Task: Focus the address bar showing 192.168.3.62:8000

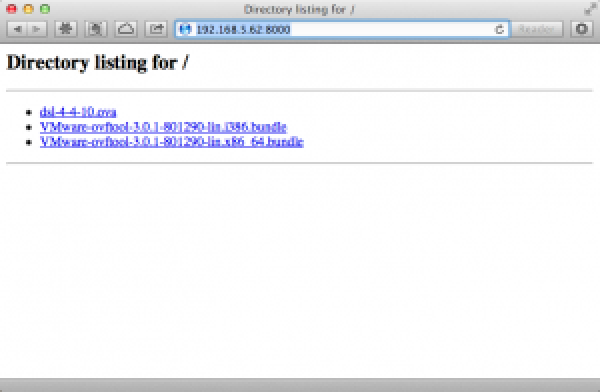Action: 342,29
